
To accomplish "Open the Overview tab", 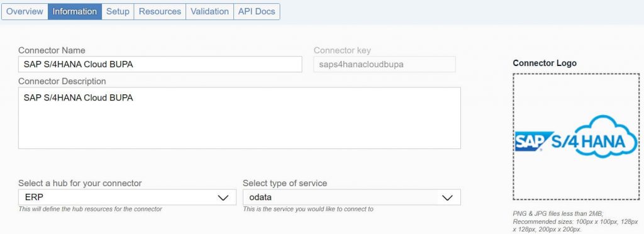I will 25,11.
